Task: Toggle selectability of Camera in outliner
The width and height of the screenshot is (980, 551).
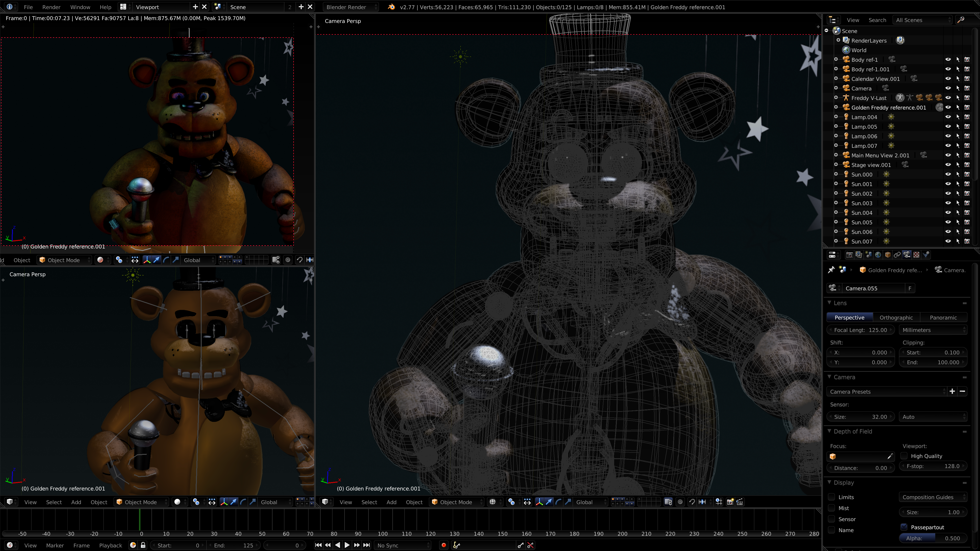Action: tap(958, 88)
